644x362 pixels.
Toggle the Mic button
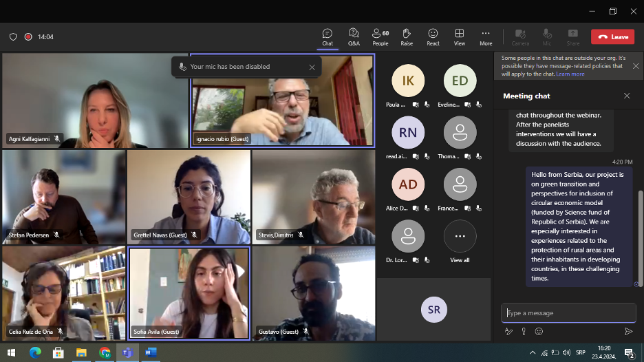pyautogui.click(x=547, y=36)
